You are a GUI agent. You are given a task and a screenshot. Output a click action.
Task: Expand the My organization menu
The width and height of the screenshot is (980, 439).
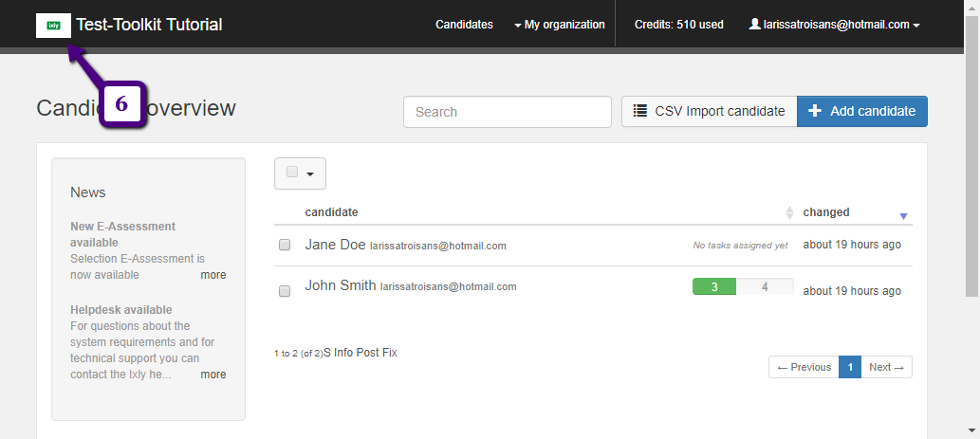click(560, 25)
